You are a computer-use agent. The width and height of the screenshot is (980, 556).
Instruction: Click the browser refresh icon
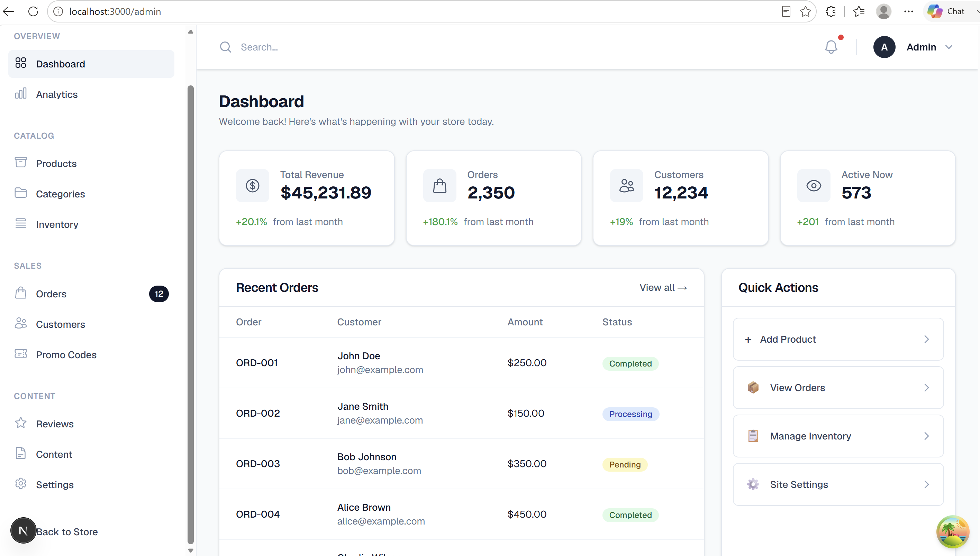tap(33, 11)
